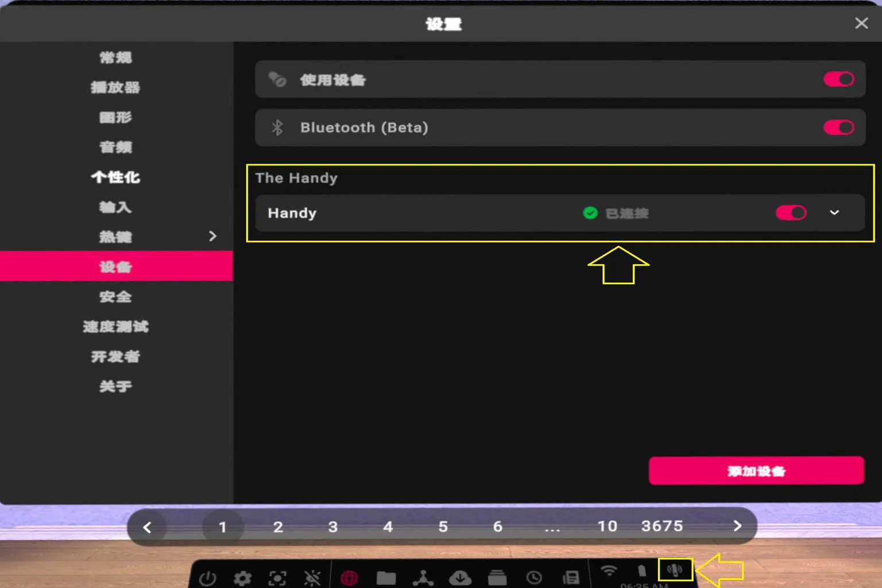882x588 pixels.
Task: Click the 'Handy' device name
Action: (292, 213)
